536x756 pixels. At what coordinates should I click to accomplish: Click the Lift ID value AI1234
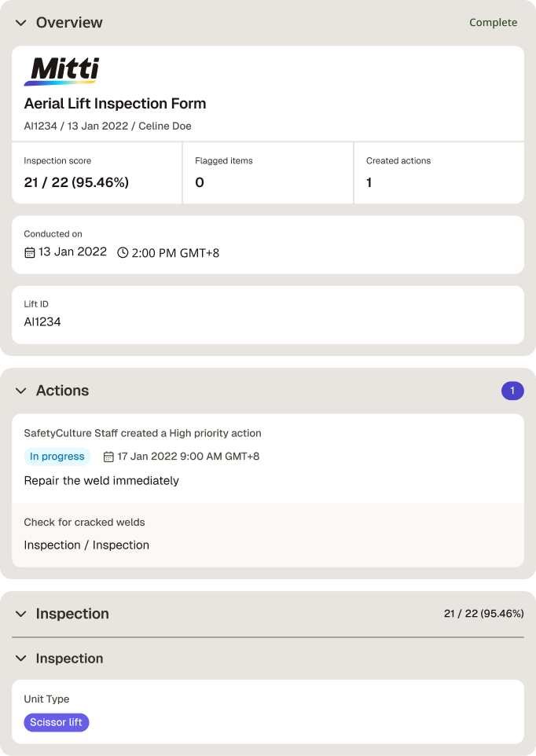tap(42, 322)
